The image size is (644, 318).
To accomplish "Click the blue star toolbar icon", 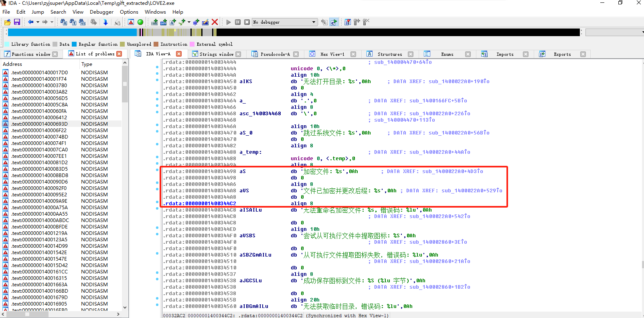I will click(196, 22).
